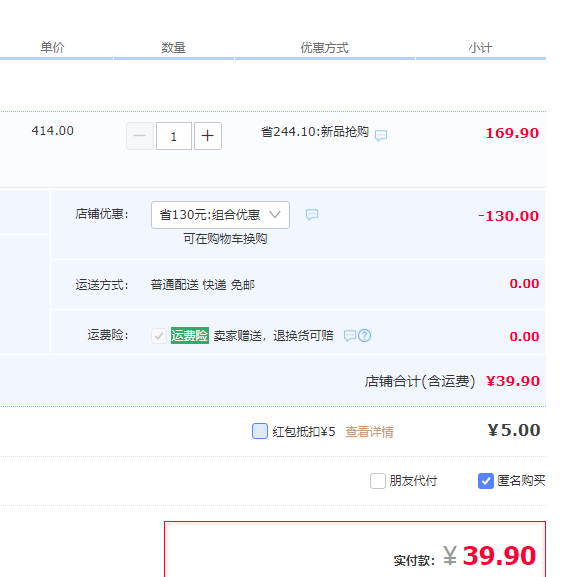Click the 优惠方式 column header
Viewport: 580px width, 577px height.
coord(324,48)
